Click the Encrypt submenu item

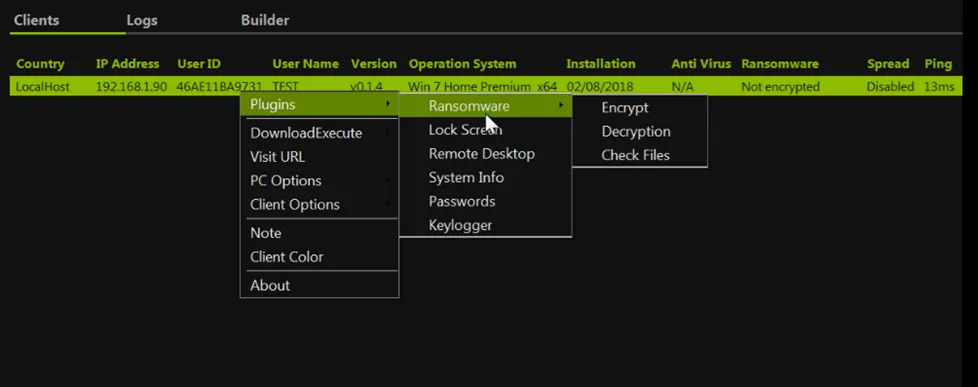click(x=640, y=107)
